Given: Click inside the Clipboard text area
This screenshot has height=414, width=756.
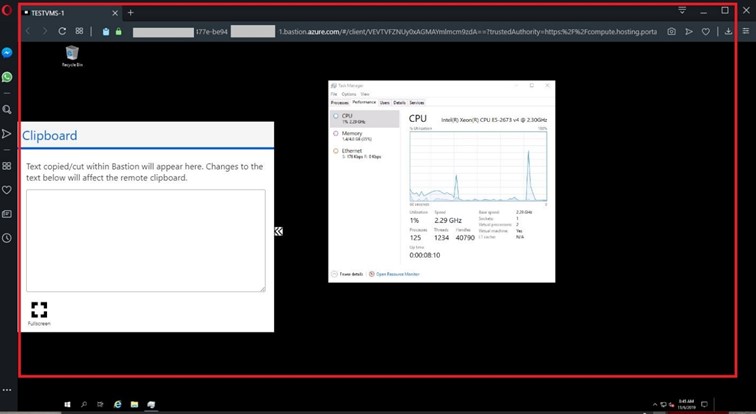Looking at the screenshot, I should click(x=146, y=240).
